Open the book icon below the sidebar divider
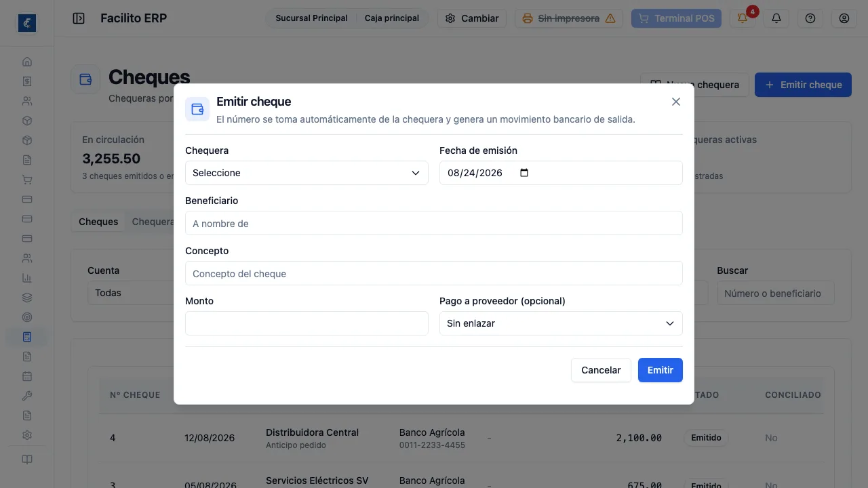 click(27, 460)
